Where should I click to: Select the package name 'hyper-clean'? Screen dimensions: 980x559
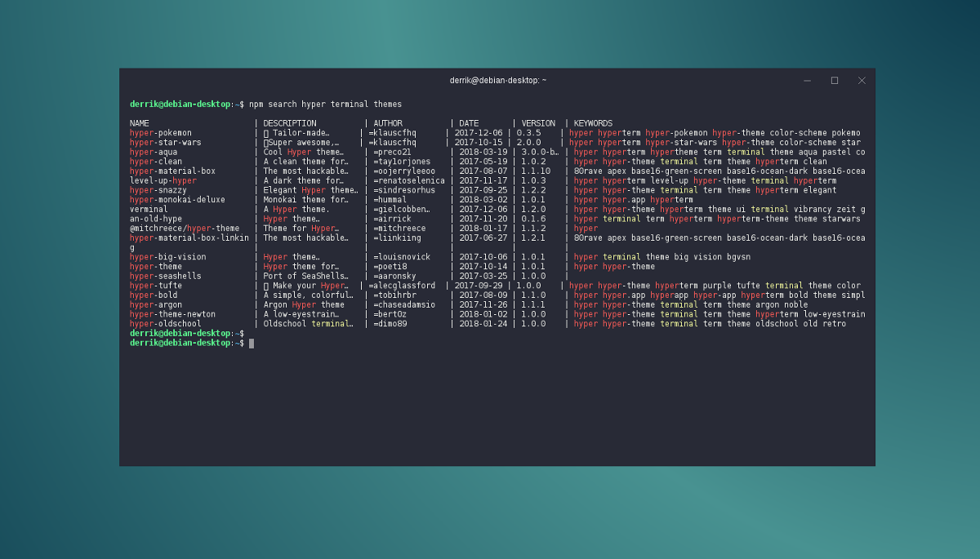(x=156, y=162)
